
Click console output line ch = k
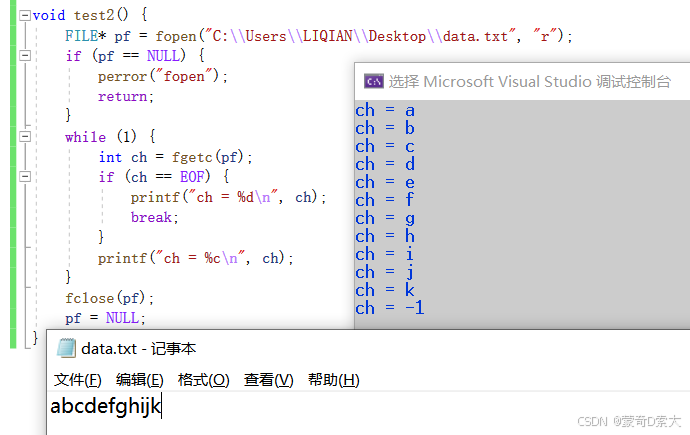pyautogui.click(x=385, y=290)
